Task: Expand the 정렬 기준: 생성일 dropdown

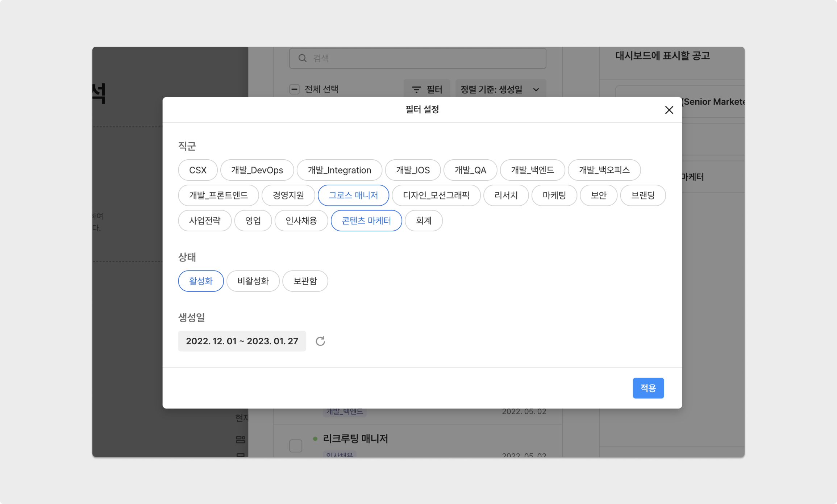Action: (500, 89)
